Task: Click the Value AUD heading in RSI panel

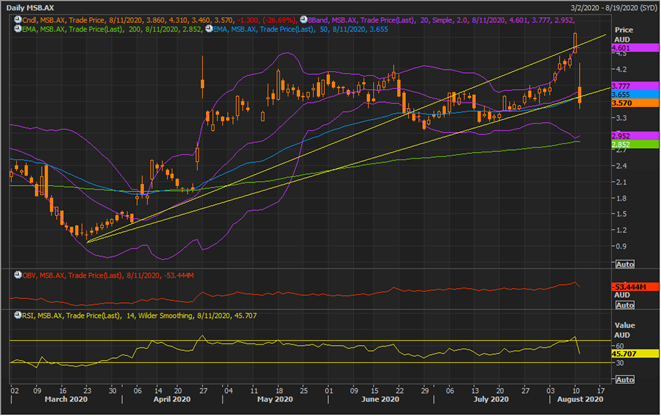Action: pos(624,330)
